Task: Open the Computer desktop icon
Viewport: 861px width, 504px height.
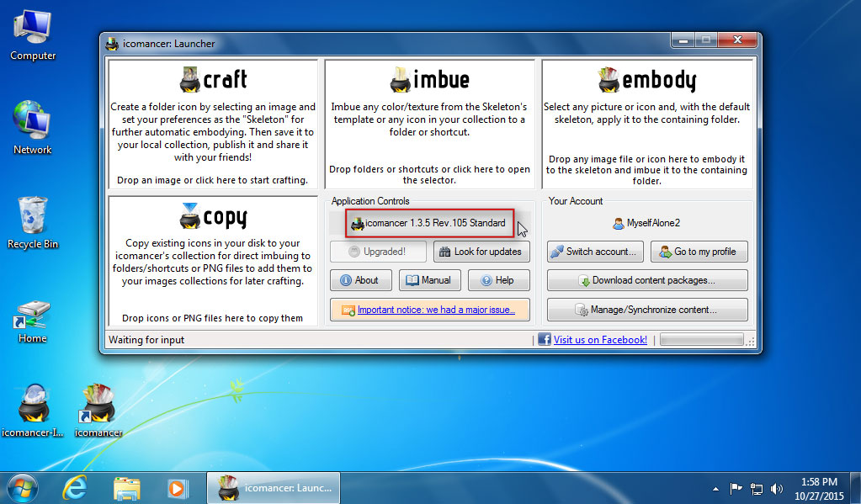Action: click(32, 35)
